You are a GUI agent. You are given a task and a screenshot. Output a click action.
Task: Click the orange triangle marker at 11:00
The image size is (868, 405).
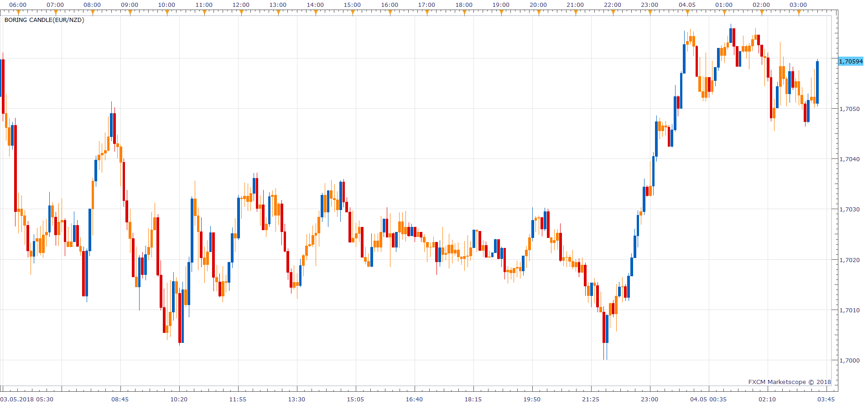(x=204, y=12)
